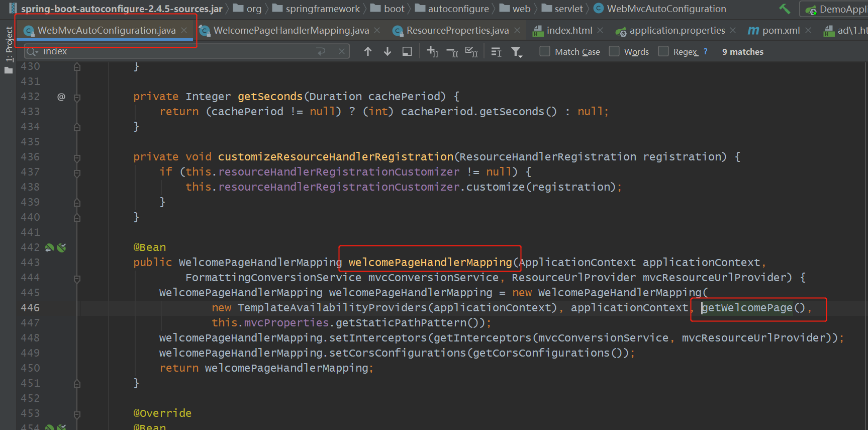The height and width of the screenshot is (430, 868).
Task: Switch to index.html tab
Action: (x=569, y=30)
